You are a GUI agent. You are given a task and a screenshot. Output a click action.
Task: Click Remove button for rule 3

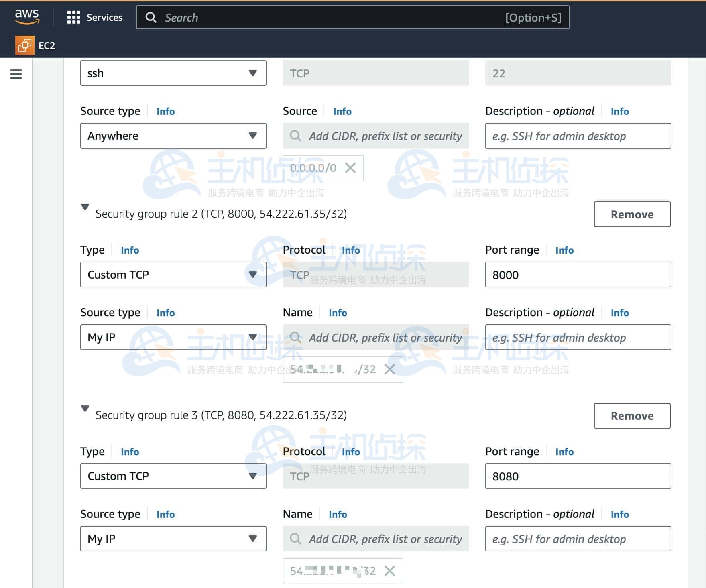[632, 416]
